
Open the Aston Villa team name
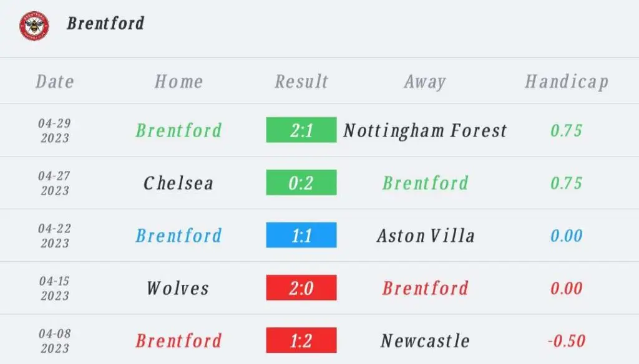point(426,236)
